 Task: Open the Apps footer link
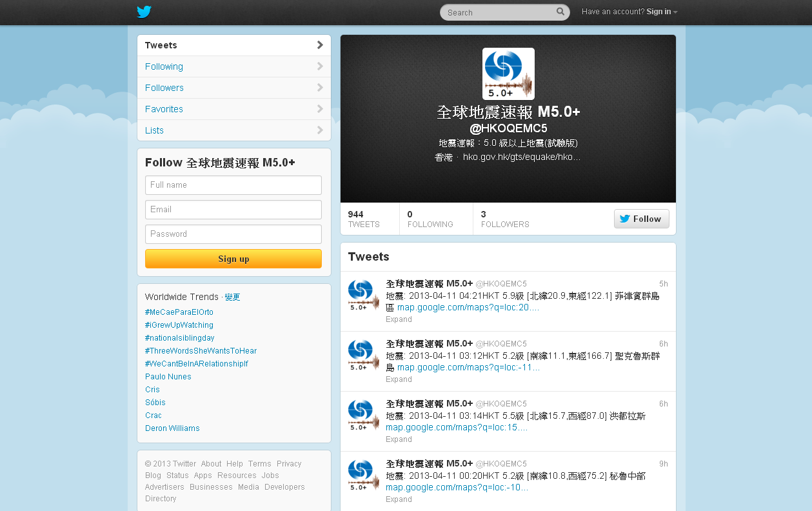tap(203, 476)
